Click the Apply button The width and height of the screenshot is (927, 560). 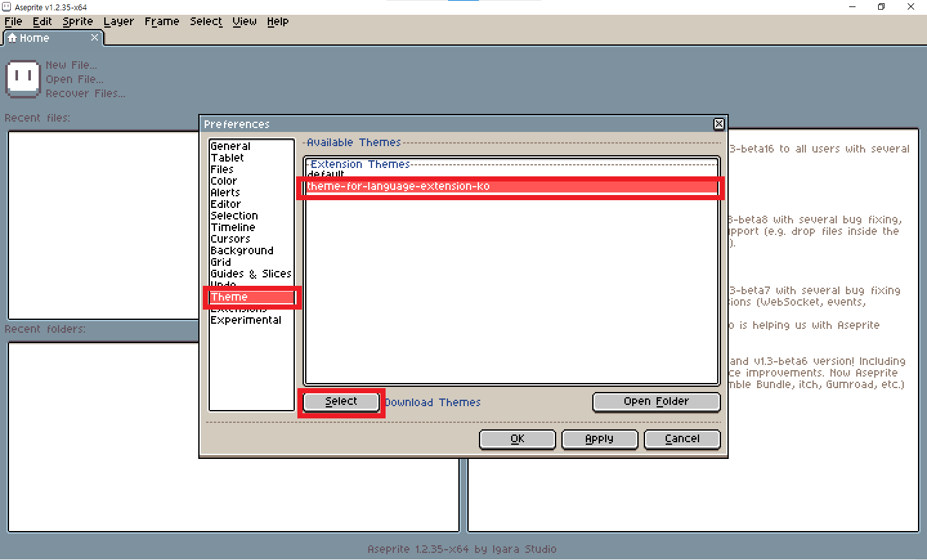point(599,439)
